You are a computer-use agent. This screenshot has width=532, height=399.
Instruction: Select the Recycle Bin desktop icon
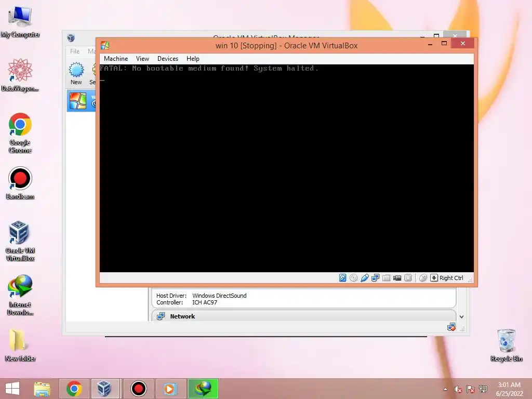pos(506,345)
